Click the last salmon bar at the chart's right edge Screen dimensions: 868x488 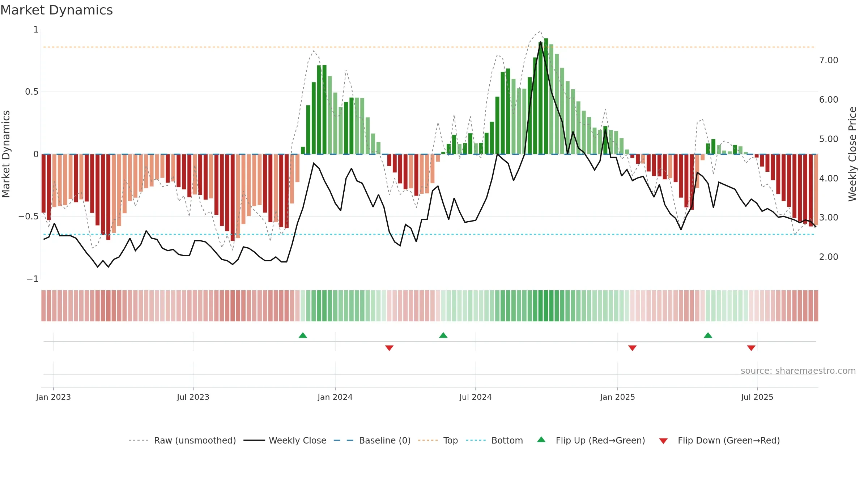pyautogui.click(x=816, y=190)
